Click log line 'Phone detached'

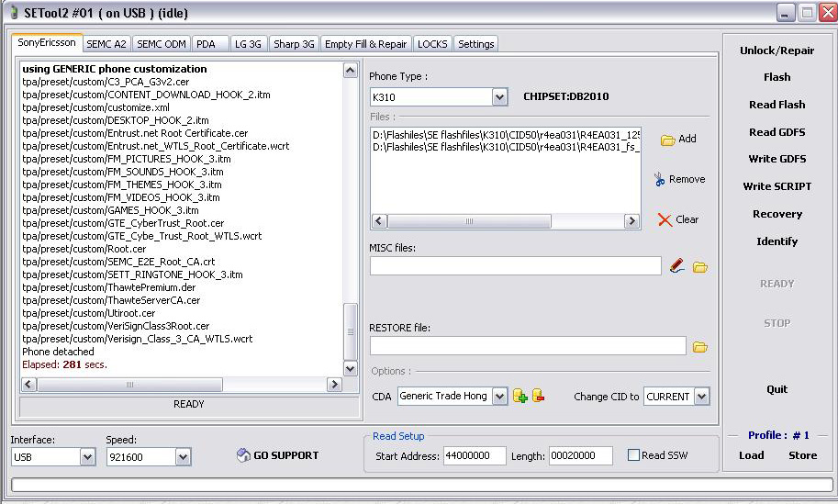tap(58, 352)
